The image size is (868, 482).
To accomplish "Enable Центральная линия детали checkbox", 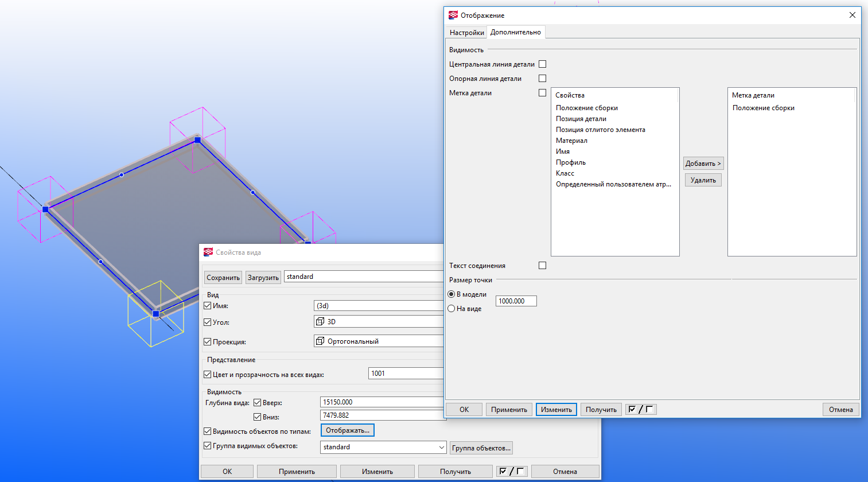I will [542, 64].
